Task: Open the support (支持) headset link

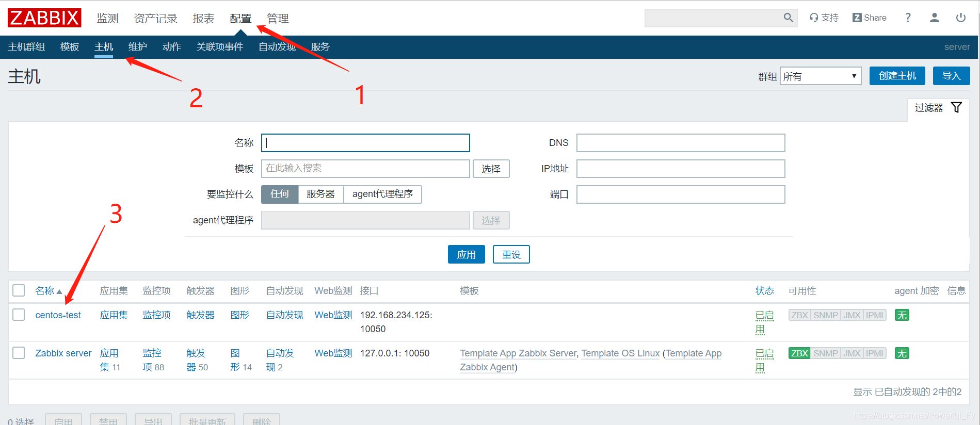Action: 824,18
